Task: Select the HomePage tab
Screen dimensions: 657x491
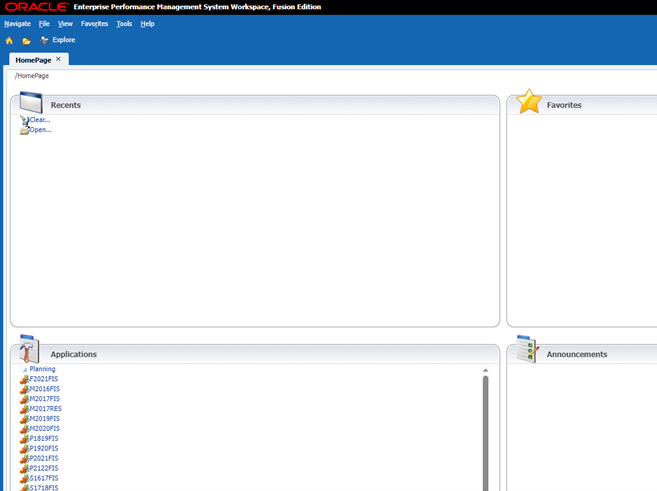Action: coord(33,59)
